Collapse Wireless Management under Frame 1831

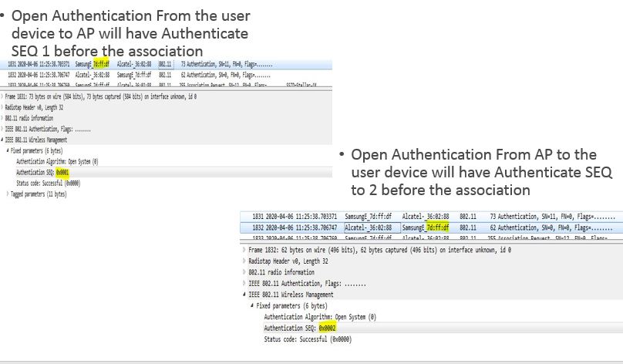pos(2,140)
